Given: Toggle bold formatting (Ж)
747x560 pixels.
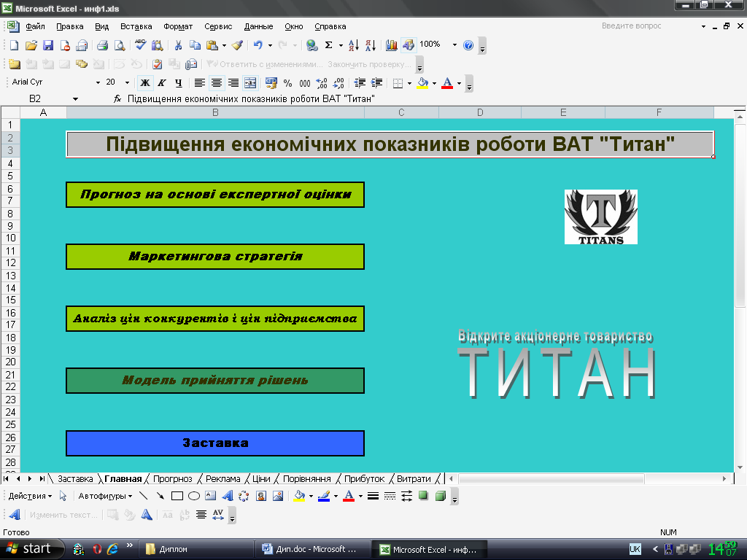Looking at the screenshot, I should click(x=145, y=83).
